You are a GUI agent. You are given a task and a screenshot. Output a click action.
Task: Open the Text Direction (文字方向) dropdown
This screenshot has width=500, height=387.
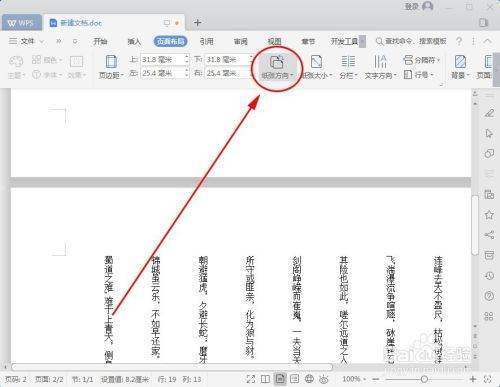coord(380,68)
